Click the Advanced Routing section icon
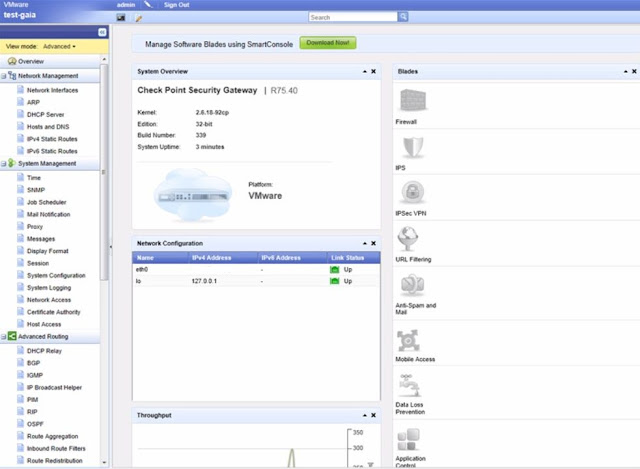The height and width of the screenshot is (469, 640). [12, 336]
